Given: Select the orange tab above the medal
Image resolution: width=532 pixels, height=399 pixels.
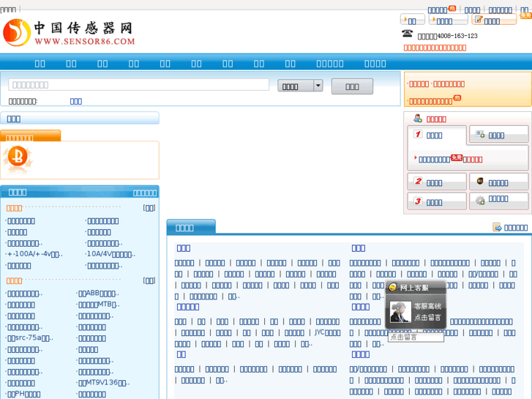Looking at the screenshot, I should [x=30, y=136].
